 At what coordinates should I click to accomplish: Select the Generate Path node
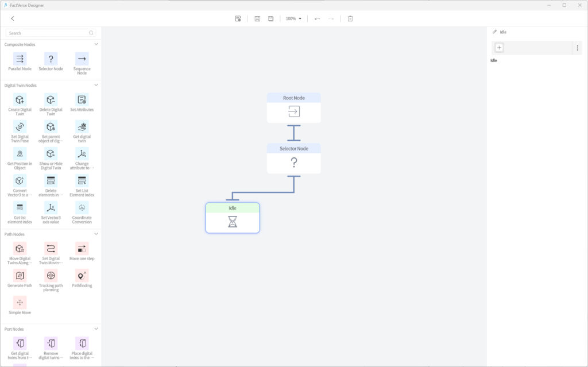(20, 276)
